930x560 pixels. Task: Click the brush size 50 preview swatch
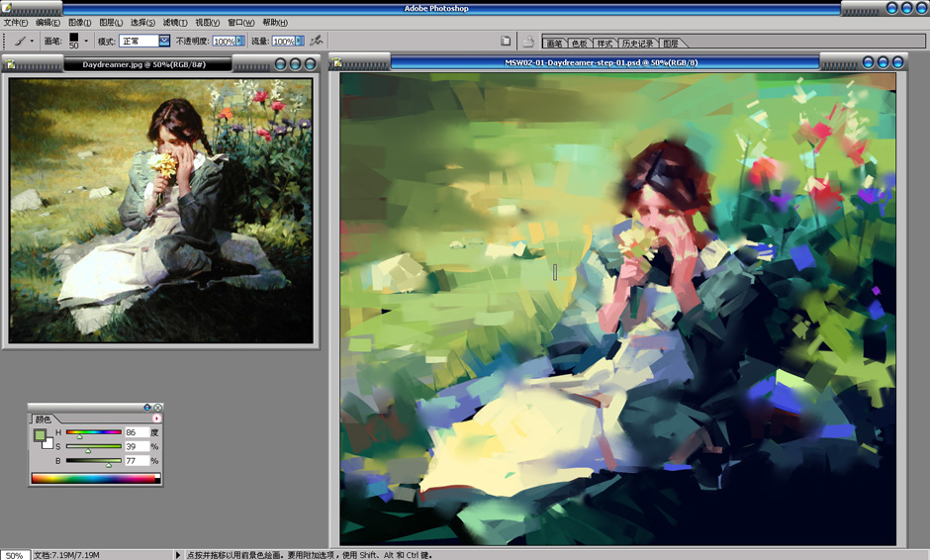tap(73, 41)
